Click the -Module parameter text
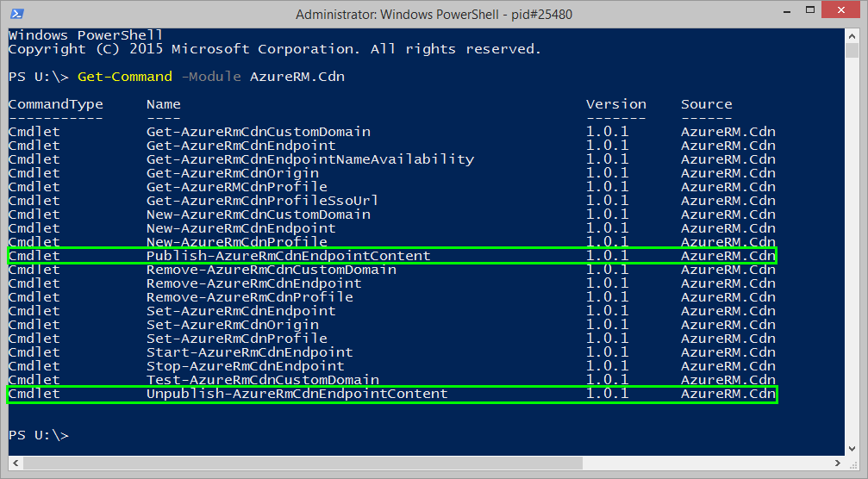The width and height of the screenshot is (868, 479). click(211, 77)
